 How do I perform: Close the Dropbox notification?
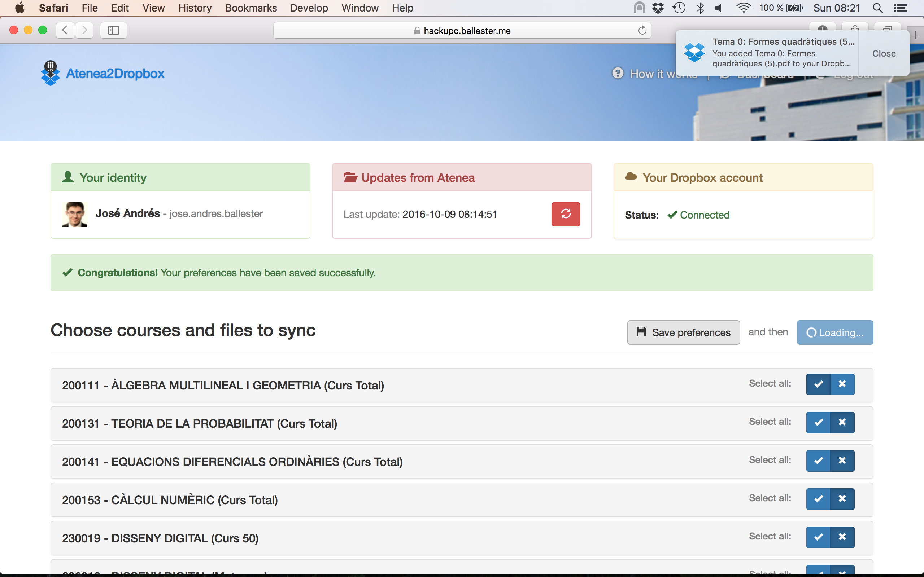coord(884,53)
